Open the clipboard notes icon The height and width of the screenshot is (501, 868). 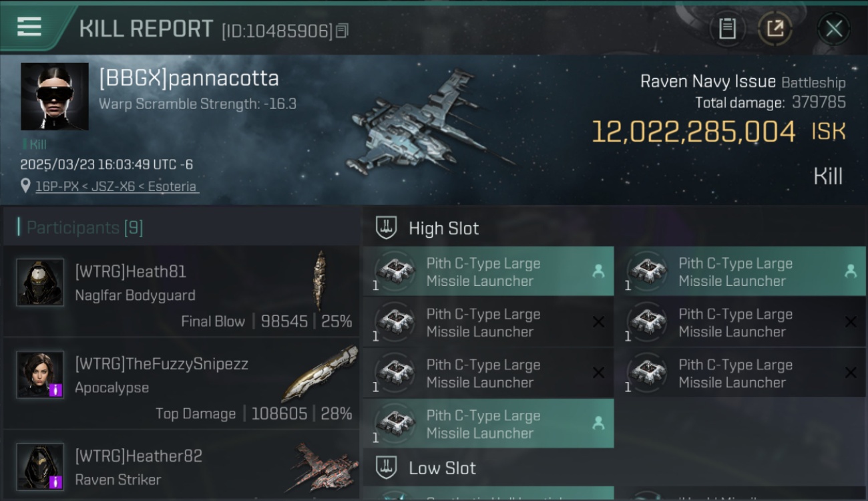(x=727, y=29)
